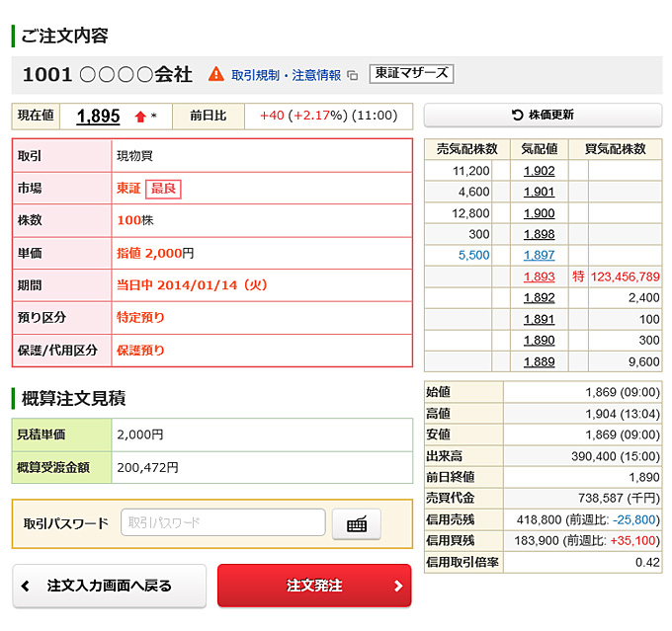Click the 現物買 transaction type value

(x=134, y=156)
